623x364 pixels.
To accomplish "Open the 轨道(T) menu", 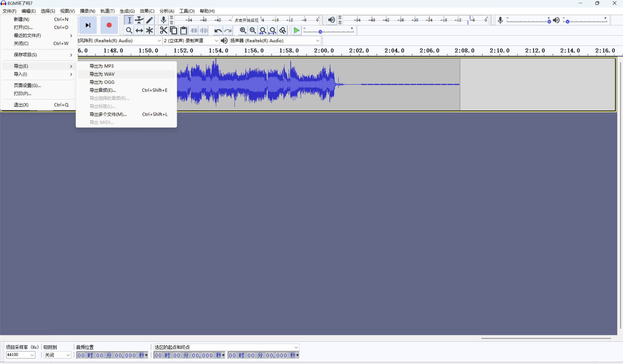I will pyautogui.click(x=107, y=11).
